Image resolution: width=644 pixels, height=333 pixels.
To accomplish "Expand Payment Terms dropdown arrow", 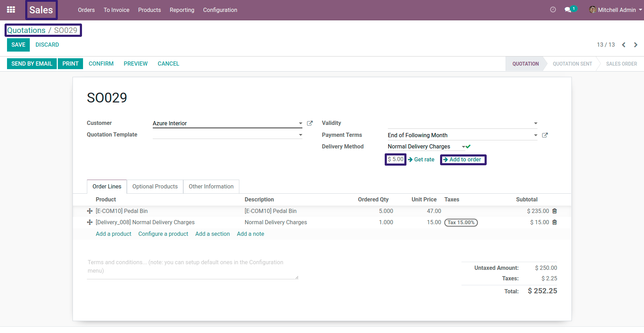I will (536, 135).
